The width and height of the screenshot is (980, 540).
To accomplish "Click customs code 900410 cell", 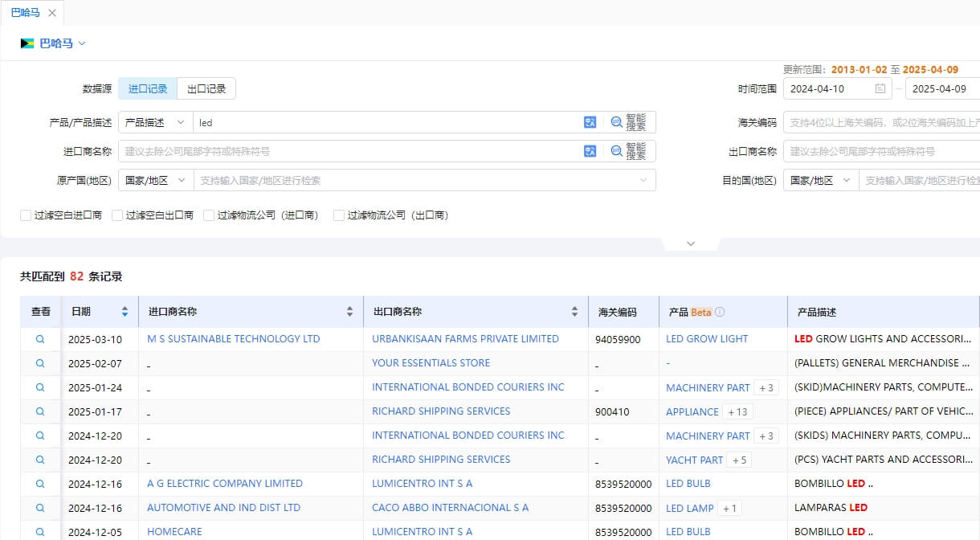I will (x=612, y=412).
